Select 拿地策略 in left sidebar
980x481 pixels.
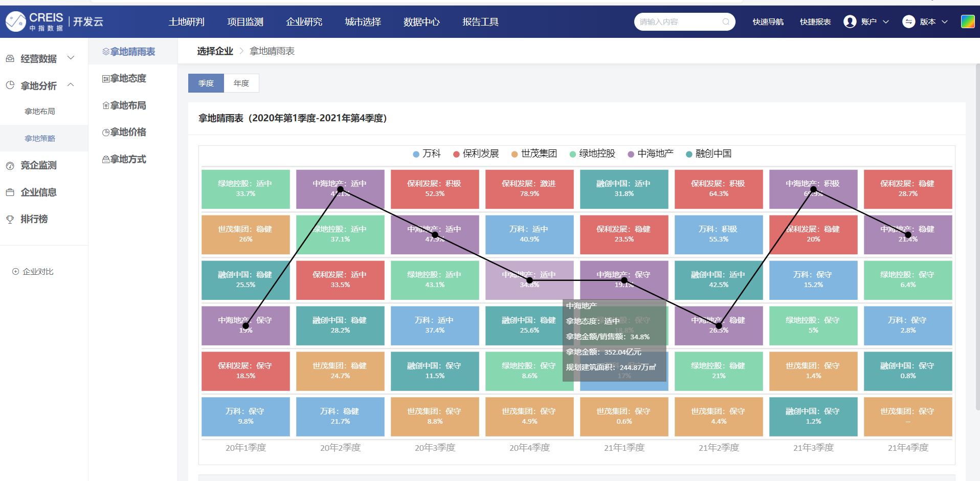click(x=40, y=139)
